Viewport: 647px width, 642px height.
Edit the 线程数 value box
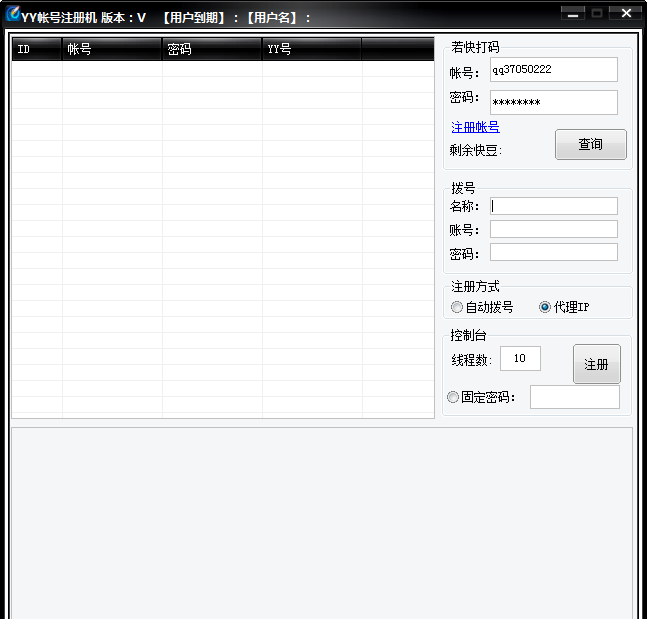(520, 359)
